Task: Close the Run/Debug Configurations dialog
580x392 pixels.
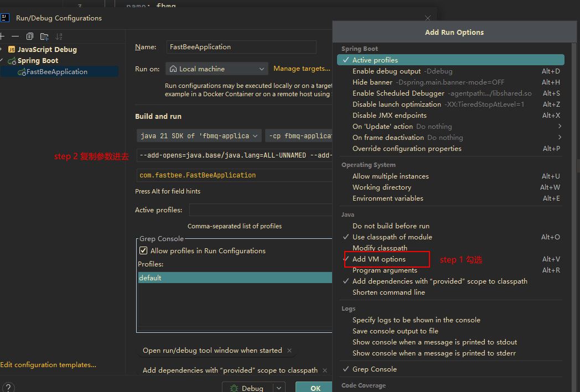Action: tap(428, 18)
